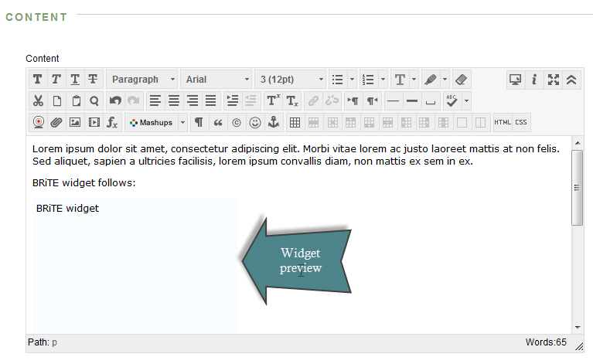Image resolution: width=593 pixels, height=364 pixels.
Task: Remove link with broken chain icon
Action: (332, 101)
